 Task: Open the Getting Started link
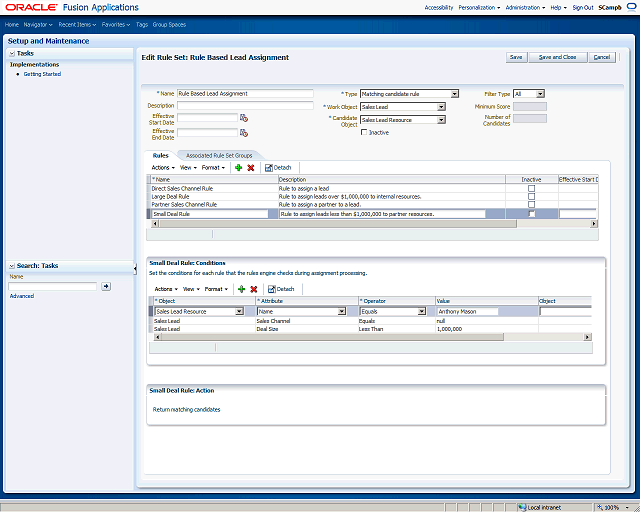click(42, 74)
